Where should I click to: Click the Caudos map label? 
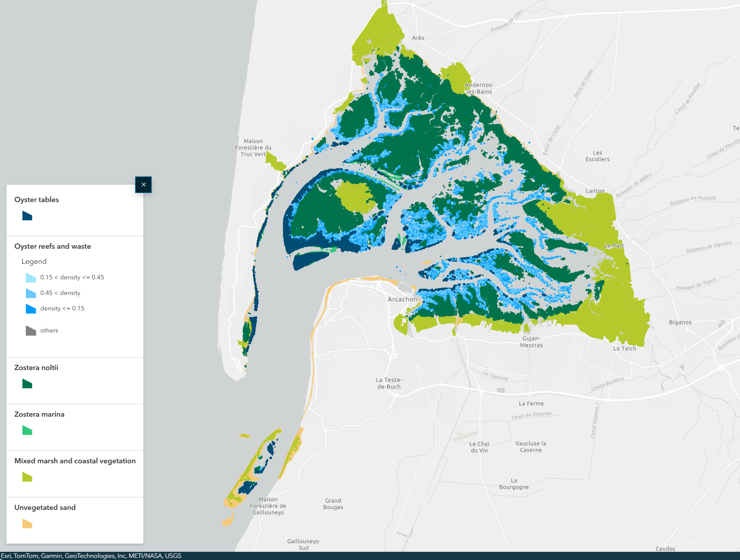pos(665,549)
